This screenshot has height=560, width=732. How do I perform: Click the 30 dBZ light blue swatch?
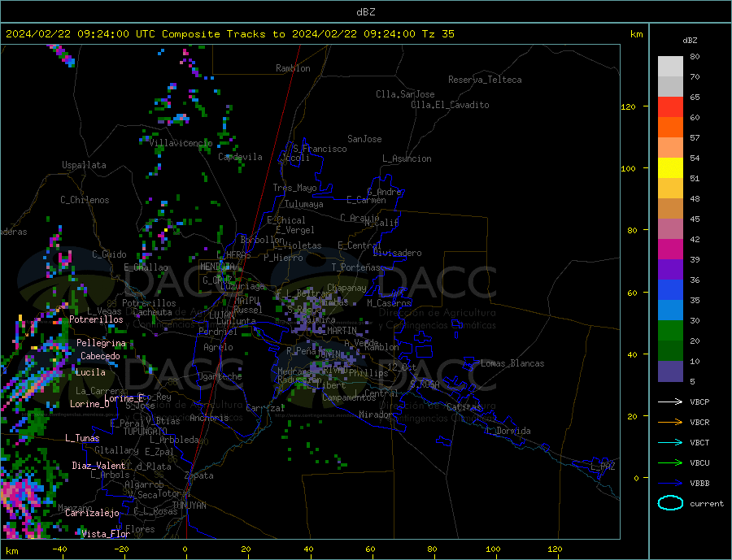point(670,310)
